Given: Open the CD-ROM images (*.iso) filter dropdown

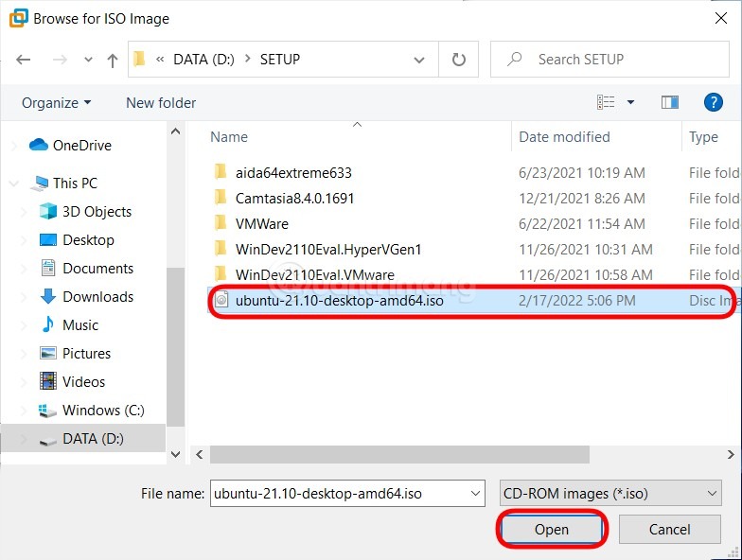Looking at the screenshot, I should click(x=610, y=494).
